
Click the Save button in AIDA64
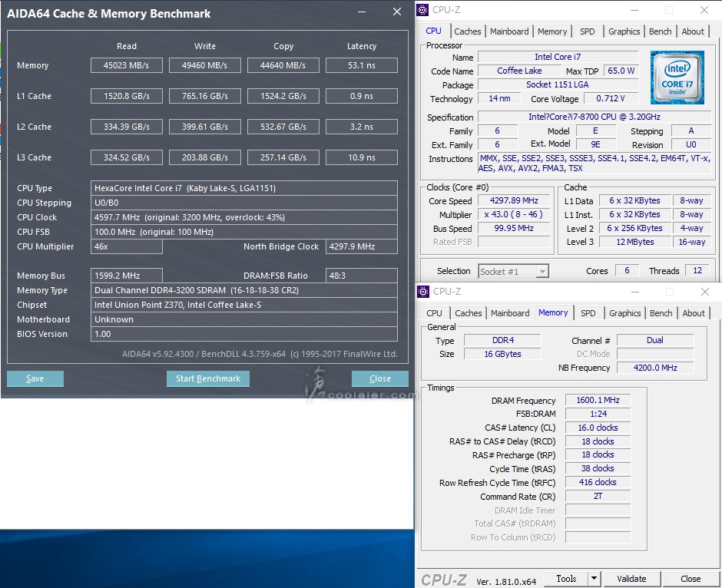[x=35, y=378]
